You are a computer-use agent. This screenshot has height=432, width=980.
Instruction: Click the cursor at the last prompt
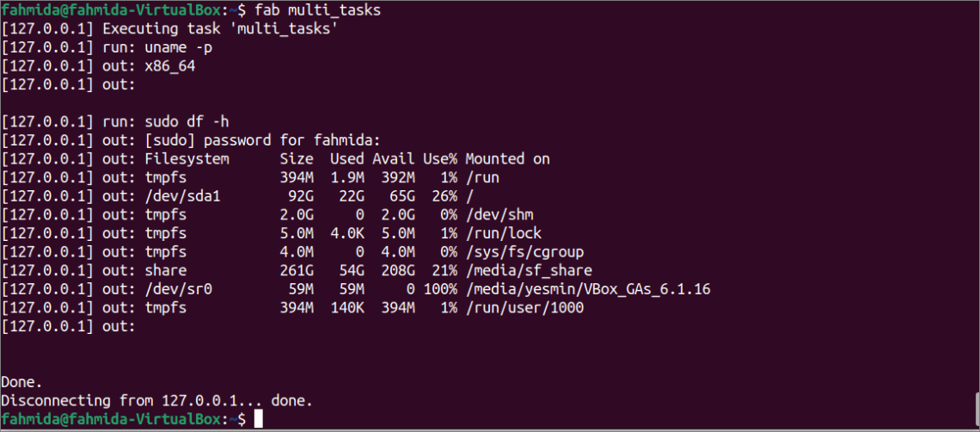pyautogui.click(x=258, y=419)
